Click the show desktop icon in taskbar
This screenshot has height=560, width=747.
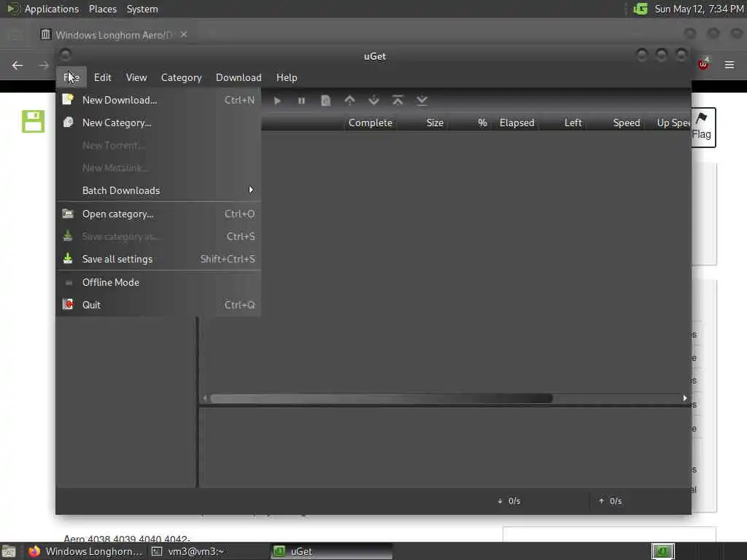pos(9,552)
